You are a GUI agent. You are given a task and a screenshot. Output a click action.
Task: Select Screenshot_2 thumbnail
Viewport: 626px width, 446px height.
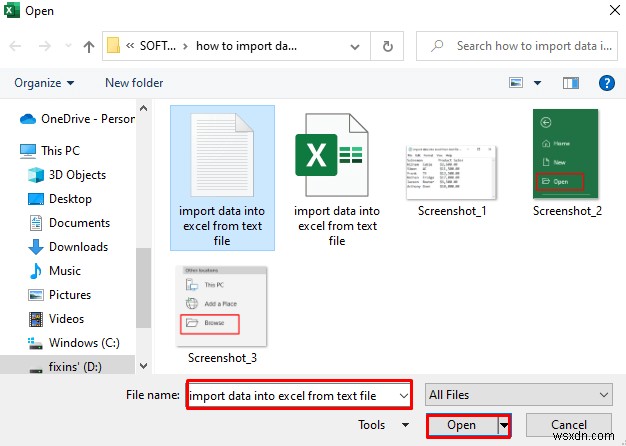[566, 154]
